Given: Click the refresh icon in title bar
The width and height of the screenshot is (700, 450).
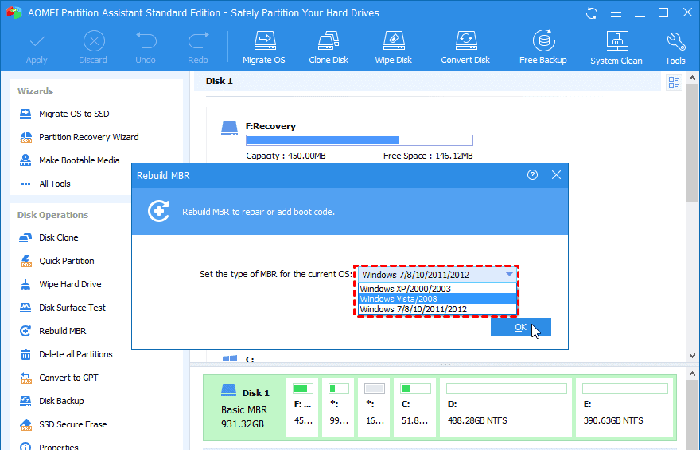Looking at the screenshot, I should (x=592, y=13).
